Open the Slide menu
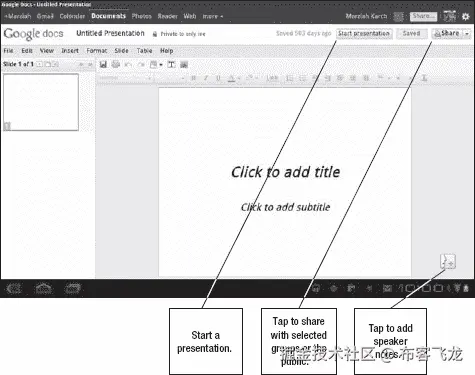Image resolution: width=475 pixels, height=375 pixels. pos(121,51)
